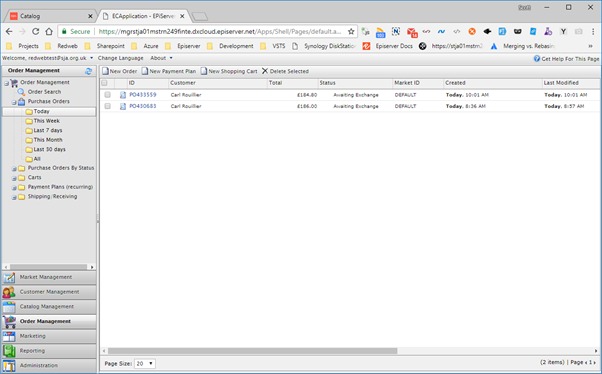Tick the checkbox for order PO433559

[108, 94]
